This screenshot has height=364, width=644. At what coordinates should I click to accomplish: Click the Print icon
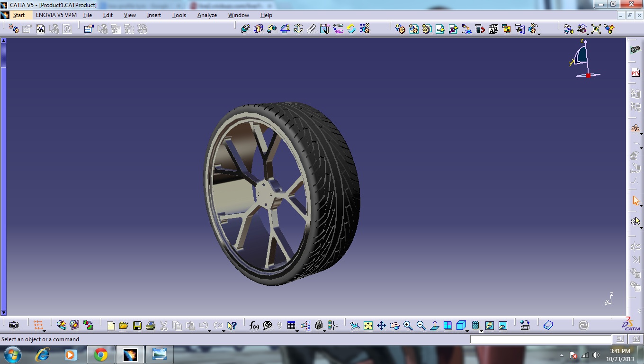pos(151,326)
